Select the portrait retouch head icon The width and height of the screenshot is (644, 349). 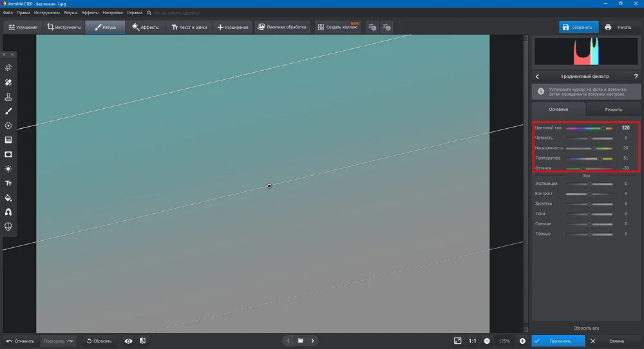(8, 212)
